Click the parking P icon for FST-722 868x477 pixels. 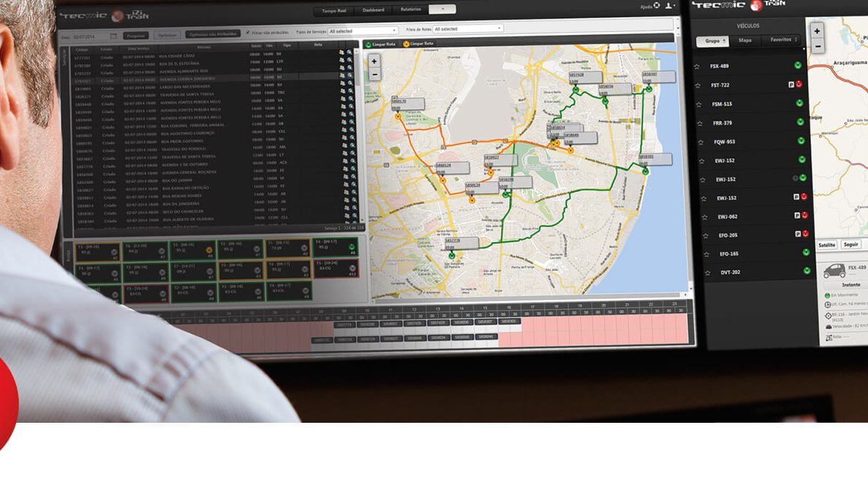point(791,84)
